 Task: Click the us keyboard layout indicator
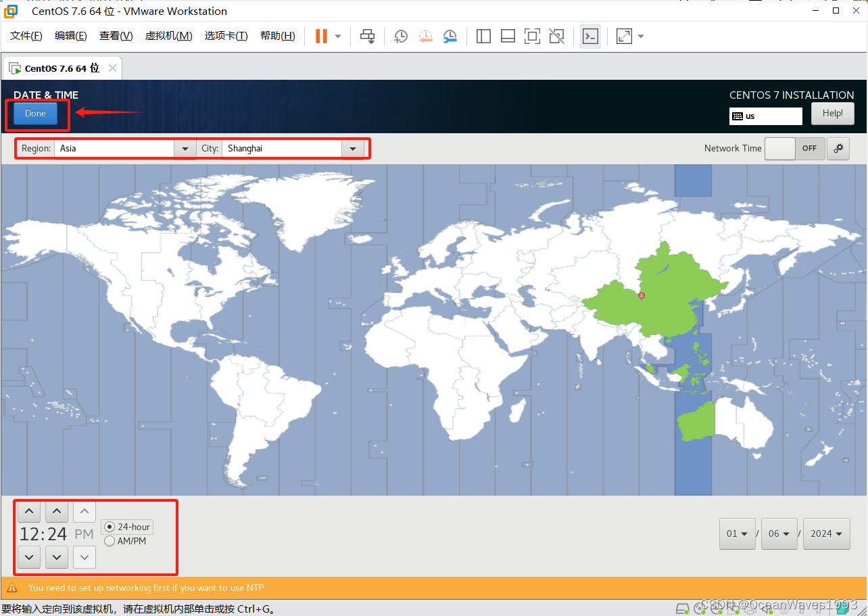(x=766, y=116)
